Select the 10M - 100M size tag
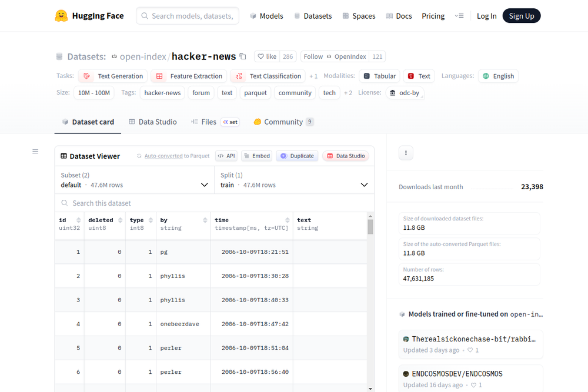588x392 pixels. 93,93
